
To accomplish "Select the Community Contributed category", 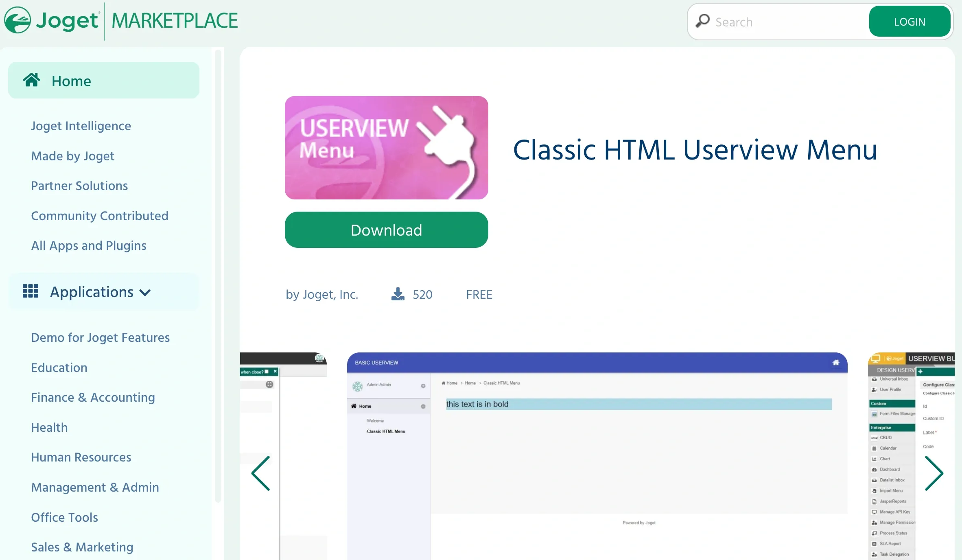I will coord(100,216).
